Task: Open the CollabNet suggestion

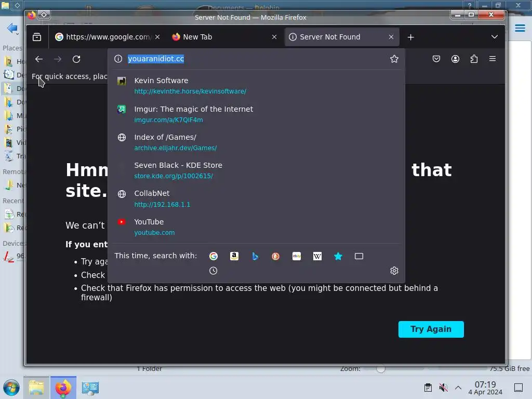Action: coord(257,199)
